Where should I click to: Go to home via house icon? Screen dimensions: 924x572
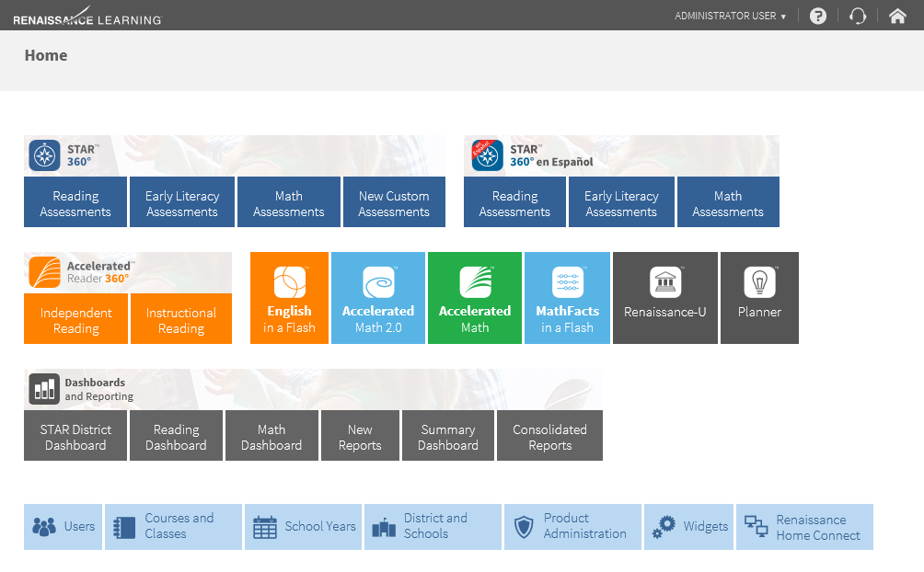tap(897, 16)
